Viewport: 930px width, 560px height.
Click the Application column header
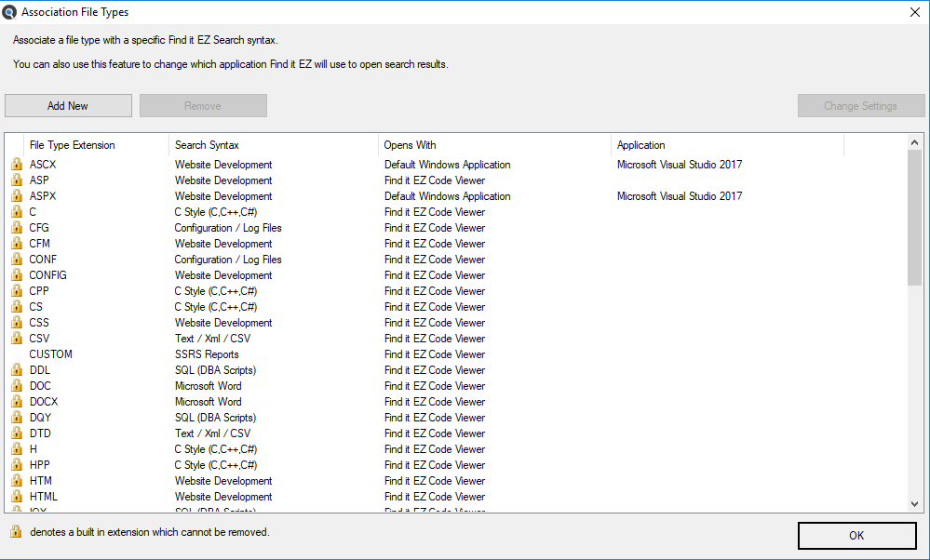(641, 145)
